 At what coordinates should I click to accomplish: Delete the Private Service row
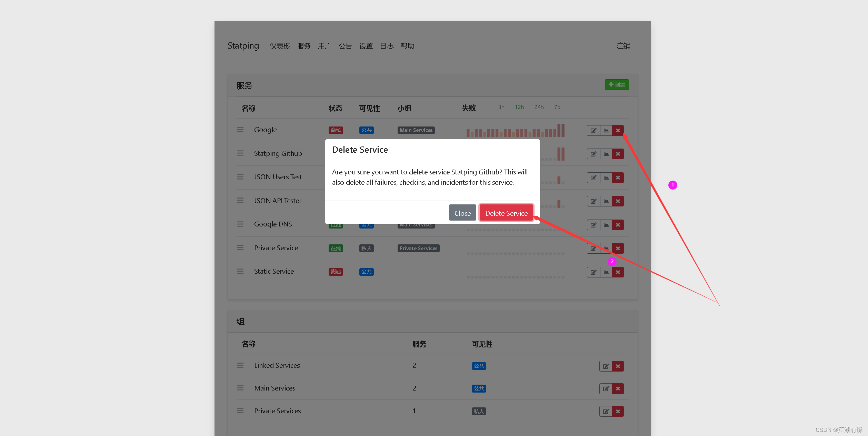[x=618, y=249]
